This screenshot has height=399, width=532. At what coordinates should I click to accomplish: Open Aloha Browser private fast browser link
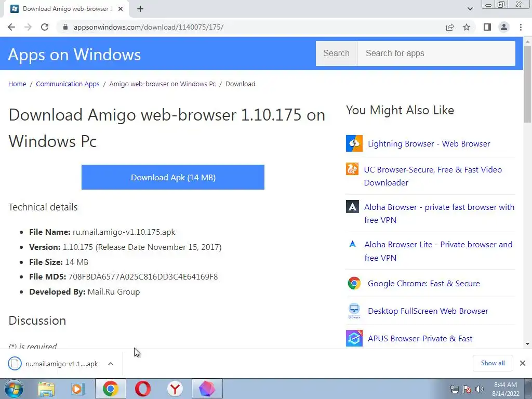[x=439, y=214]
